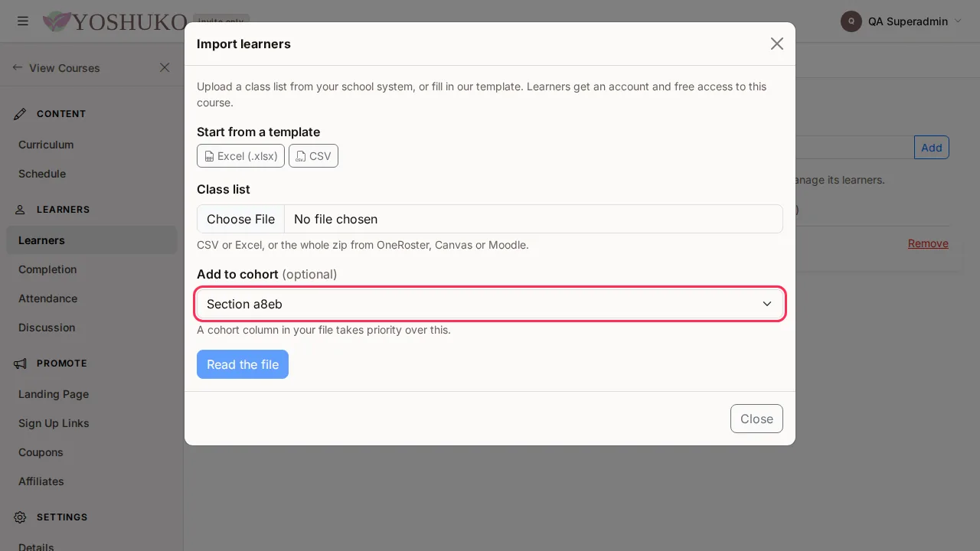Open Schedule in sidebar

tap(42, 174)
